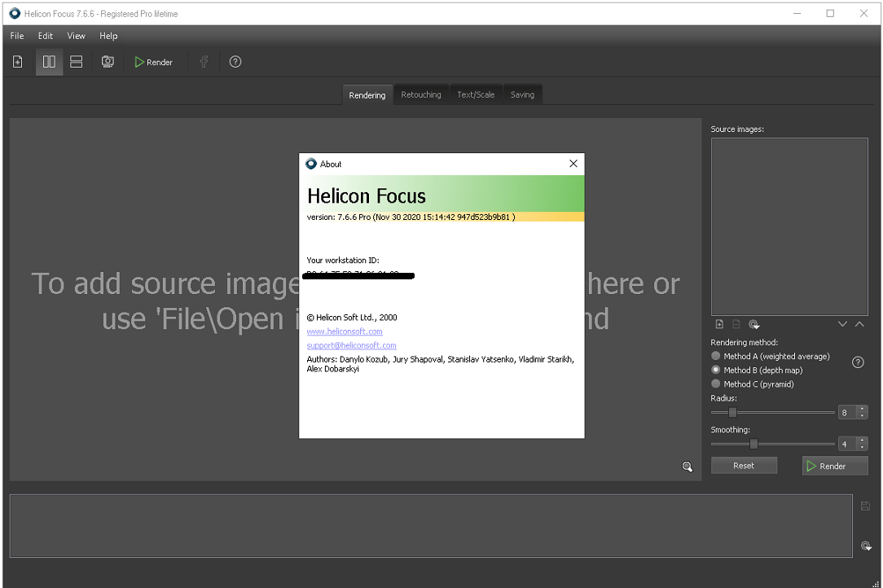This screenshot has height=588, width=883.
Task: Open the View menu
Action: tap(76, 36)
